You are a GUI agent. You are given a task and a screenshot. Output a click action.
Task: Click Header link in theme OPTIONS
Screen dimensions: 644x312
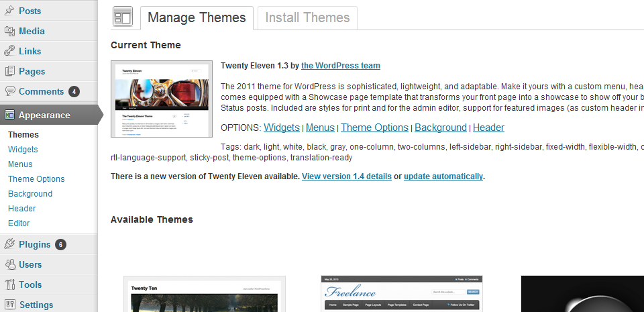[x=489, y=127]
